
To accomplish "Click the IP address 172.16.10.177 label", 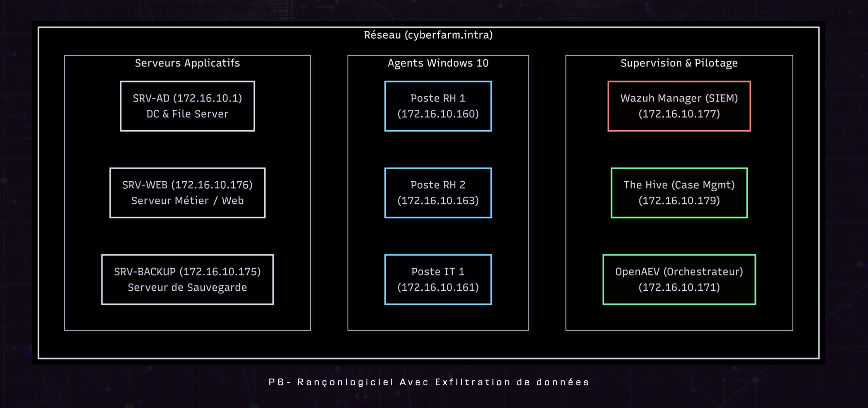I will [679, 114].
